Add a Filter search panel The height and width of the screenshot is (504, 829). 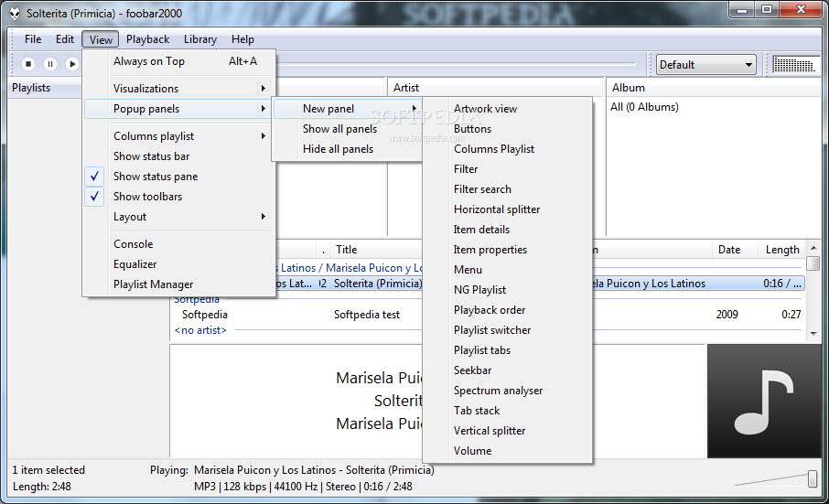point(508,189)
